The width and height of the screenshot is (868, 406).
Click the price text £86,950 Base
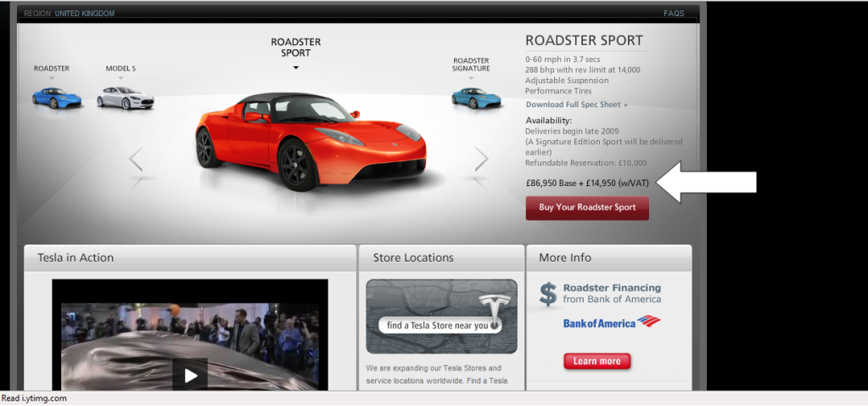pos(552,183)
